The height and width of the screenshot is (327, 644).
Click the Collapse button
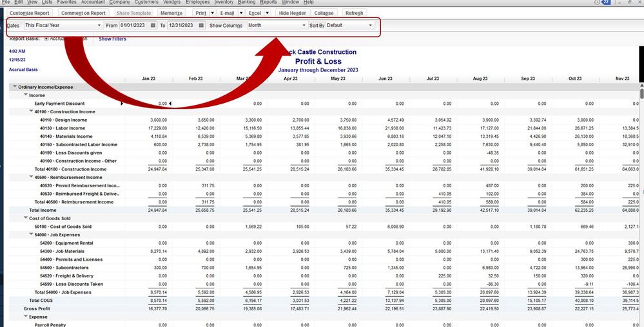coord(324,13)
